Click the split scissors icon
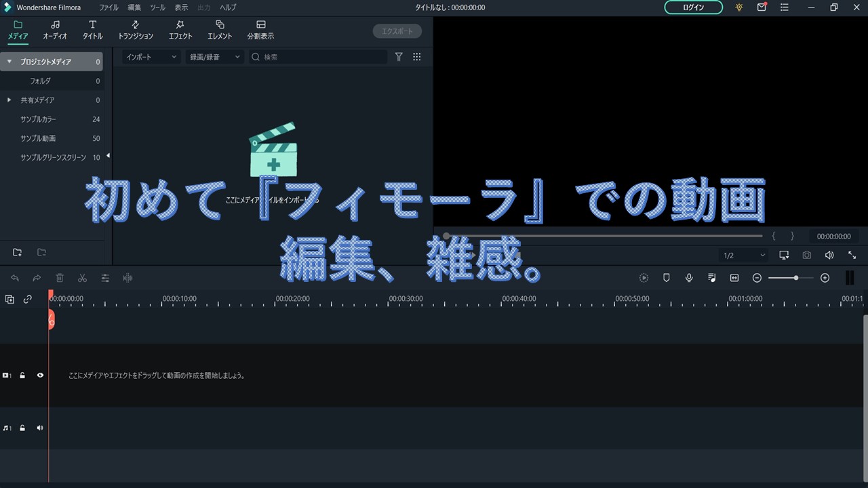Image resolution: width=868 pixels, height=488 pixels. tap(82, 278)
